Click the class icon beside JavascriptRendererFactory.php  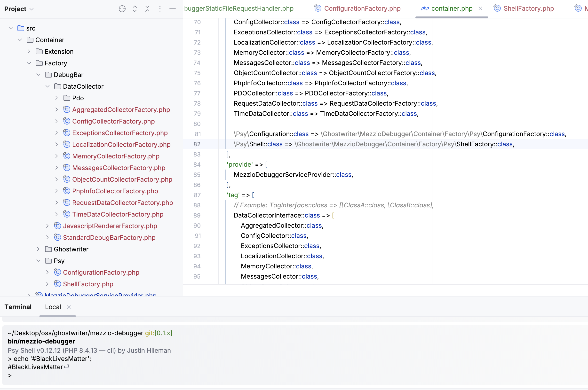pos(57,226)
